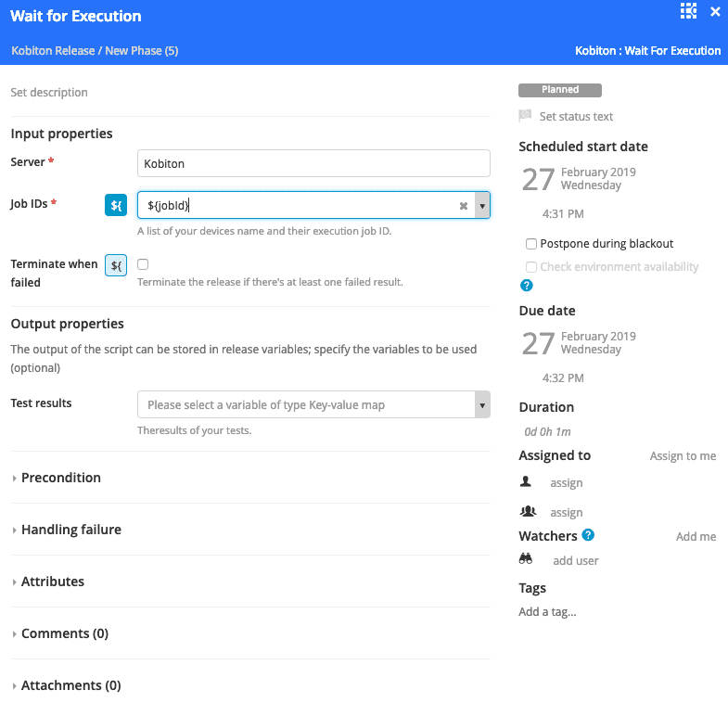Open the Test results variable dropdown
Image resolution: width=728 pixels, height=703 pixels.
[482, 405]
